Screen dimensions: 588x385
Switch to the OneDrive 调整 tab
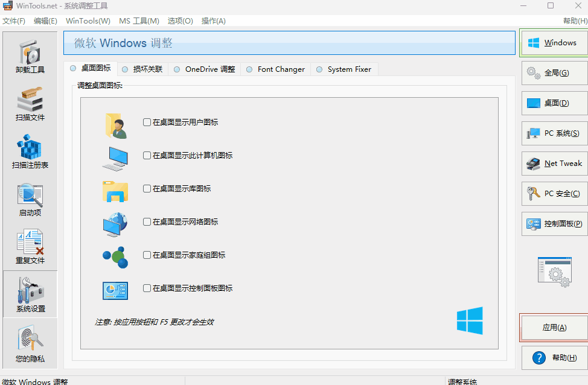[205, 69]
